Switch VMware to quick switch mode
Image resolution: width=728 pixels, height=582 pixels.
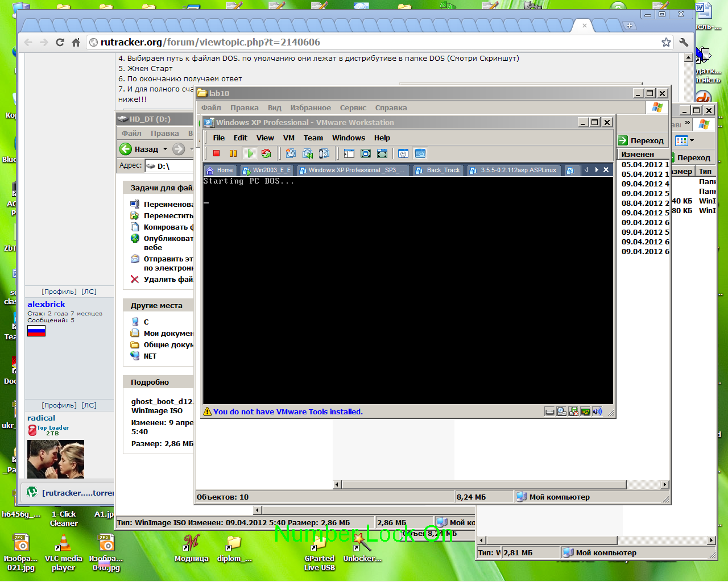click(366, 153)
